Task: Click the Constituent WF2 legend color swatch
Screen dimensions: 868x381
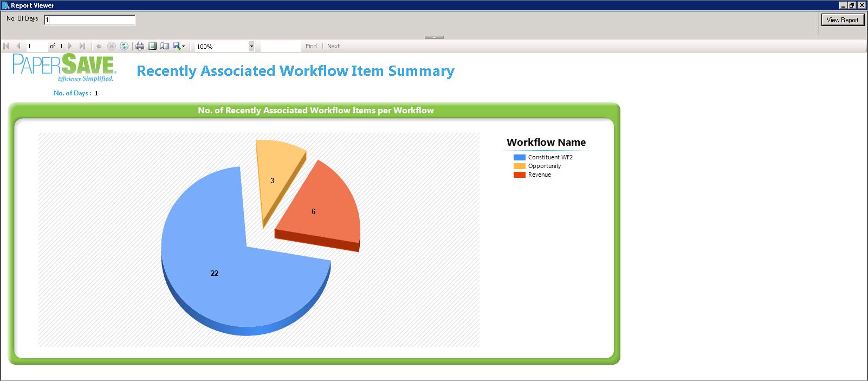Action: tap(520, 157)
